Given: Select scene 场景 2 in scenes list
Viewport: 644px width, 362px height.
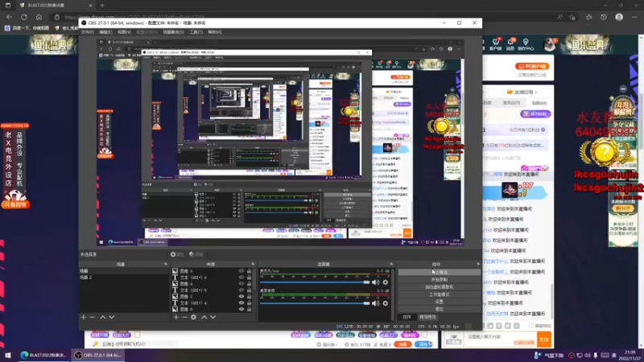Looking at the screenshot, I should point(123,278).
